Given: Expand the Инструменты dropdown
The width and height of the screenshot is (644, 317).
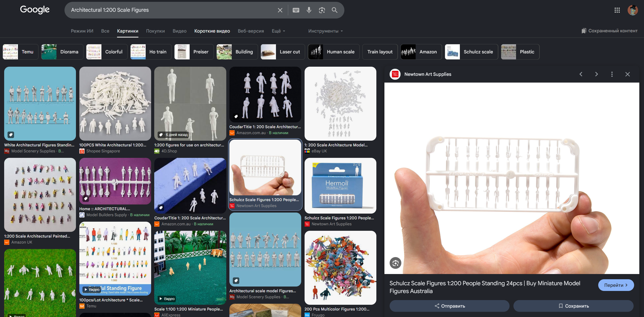Looking at the screenshot, I should coord(326,31).
